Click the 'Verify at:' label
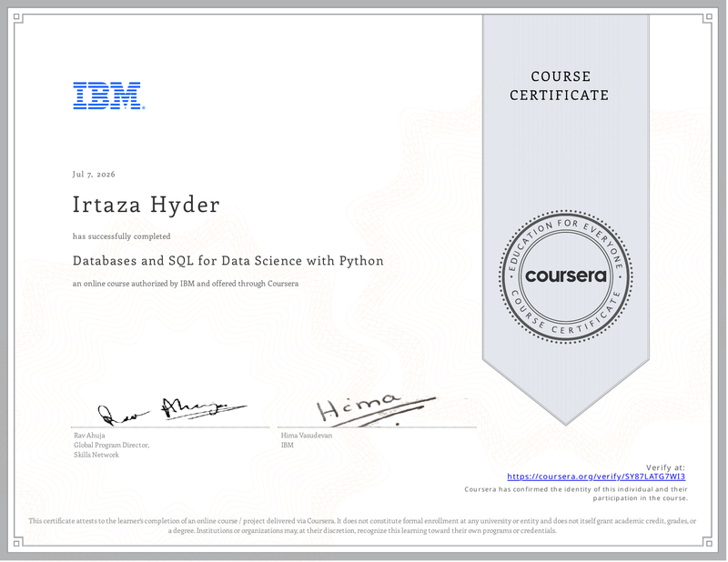Viewport: 728px width, 562px height. pos(665,467)
